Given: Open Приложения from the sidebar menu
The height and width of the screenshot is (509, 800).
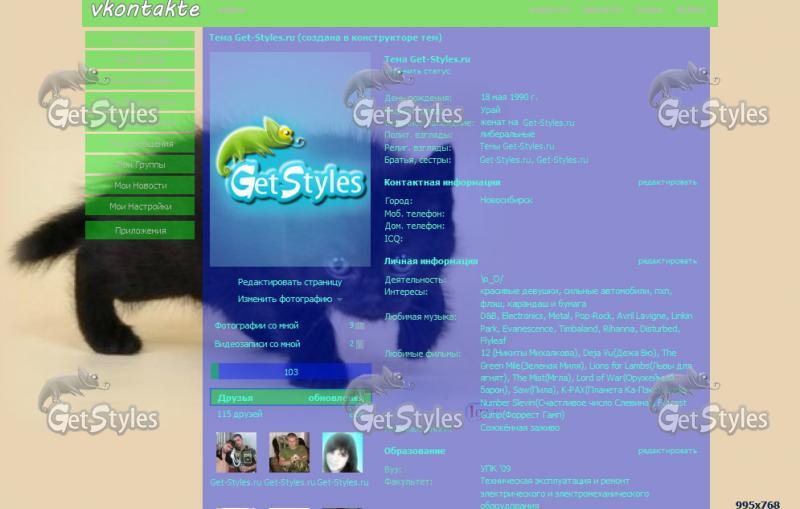Looking at the screenshot, I should pos(140,230).
